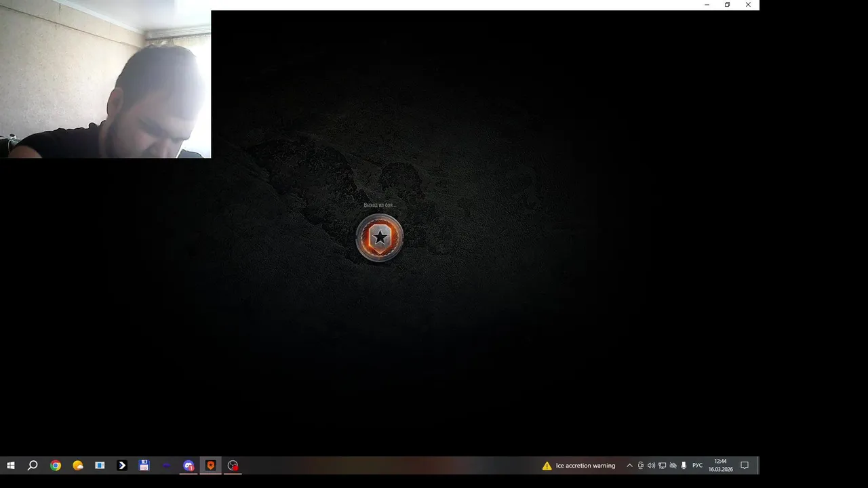The image size is (868, 488).
Task: Open the dark purple oval taskbar icon
Action: pyautogui.click(x=166, y=466)
